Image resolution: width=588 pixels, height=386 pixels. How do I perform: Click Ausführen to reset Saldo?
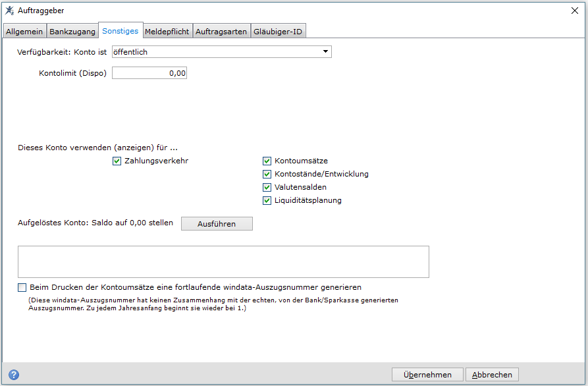click(x=217, y=223)
